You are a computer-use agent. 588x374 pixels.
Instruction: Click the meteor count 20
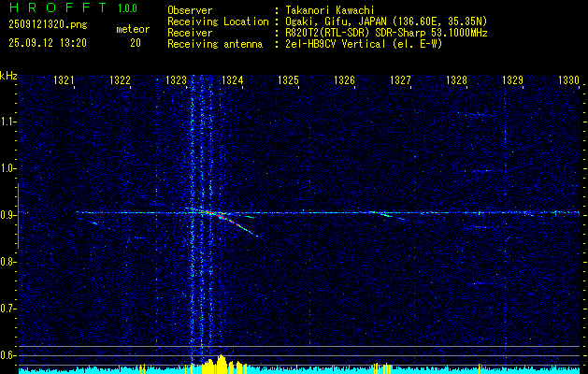pos(136,43)
